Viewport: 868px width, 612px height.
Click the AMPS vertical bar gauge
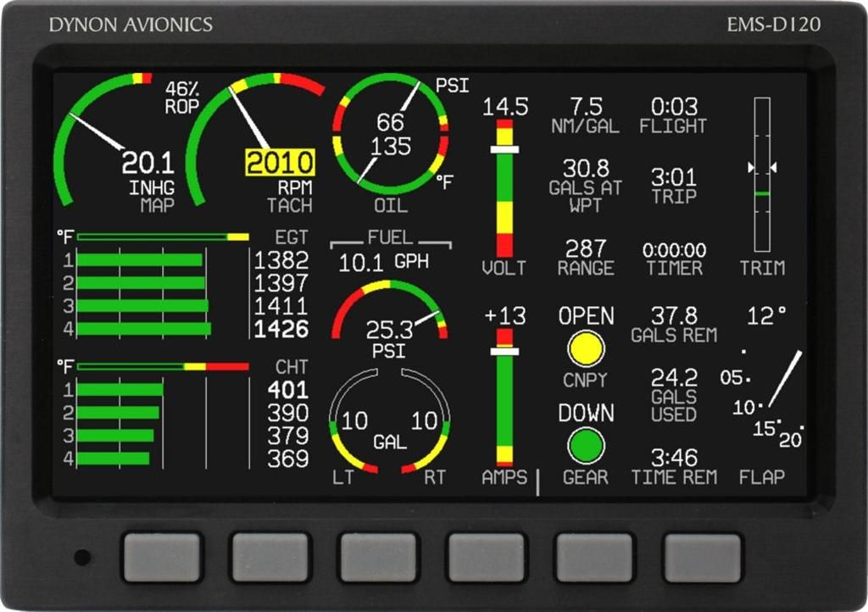click(504, 398)
